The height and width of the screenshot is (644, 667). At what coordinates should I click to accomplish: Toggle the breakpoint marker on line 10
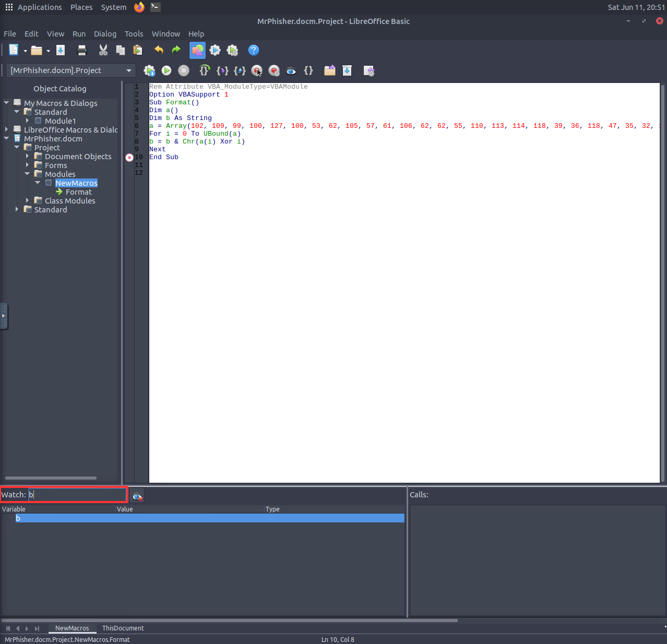pos(129,157)
